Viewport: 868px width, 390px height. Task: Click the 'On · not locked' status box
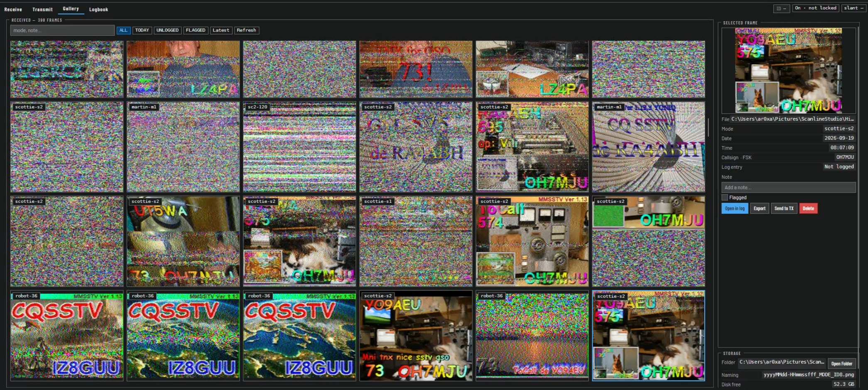pos(816,8)
